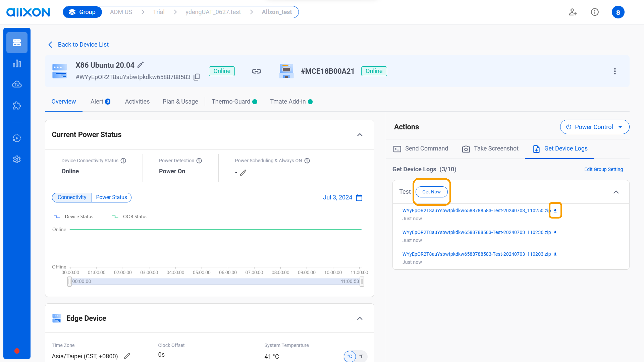Screen dimensions: 644x362
Task: Select Fahrenheit temperature unit
Action: (x=361, y=356)
